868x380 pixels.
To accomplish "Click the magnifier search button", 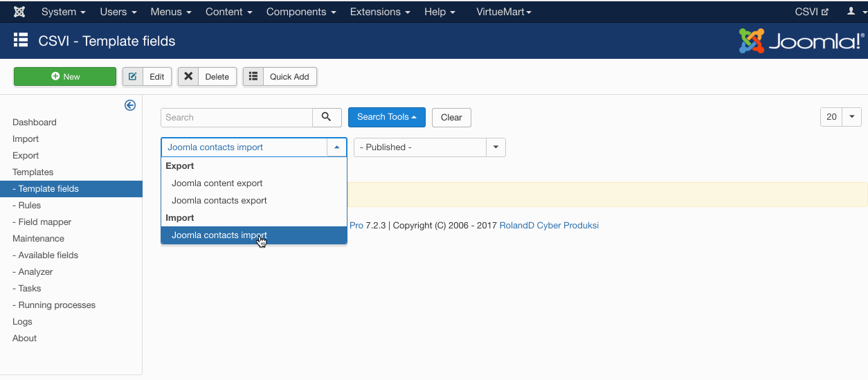I will coord(327,118).
